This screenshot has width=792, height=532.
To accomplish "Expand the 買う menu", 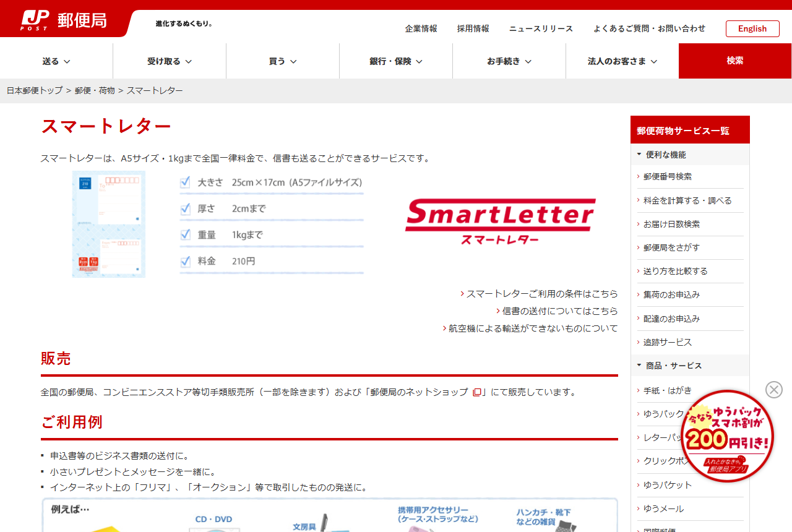I will [x=283, y=61].
